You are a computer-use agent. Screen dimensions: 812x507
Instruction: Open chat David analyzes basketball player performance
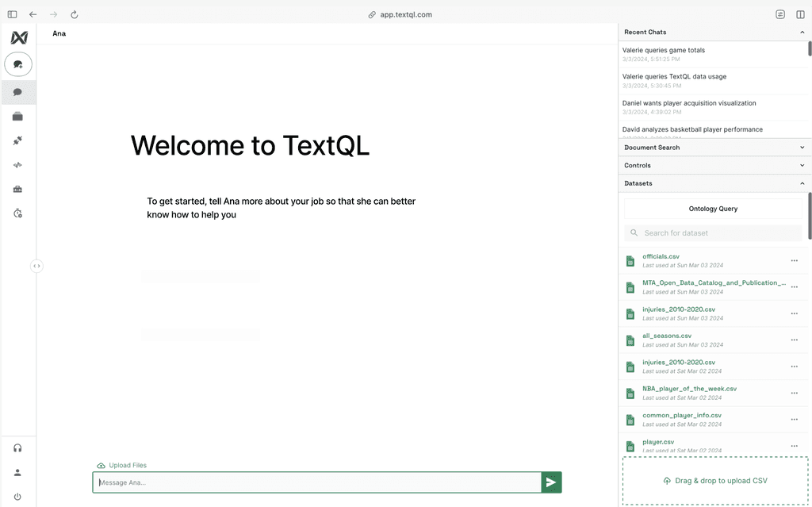coord(714,129)
